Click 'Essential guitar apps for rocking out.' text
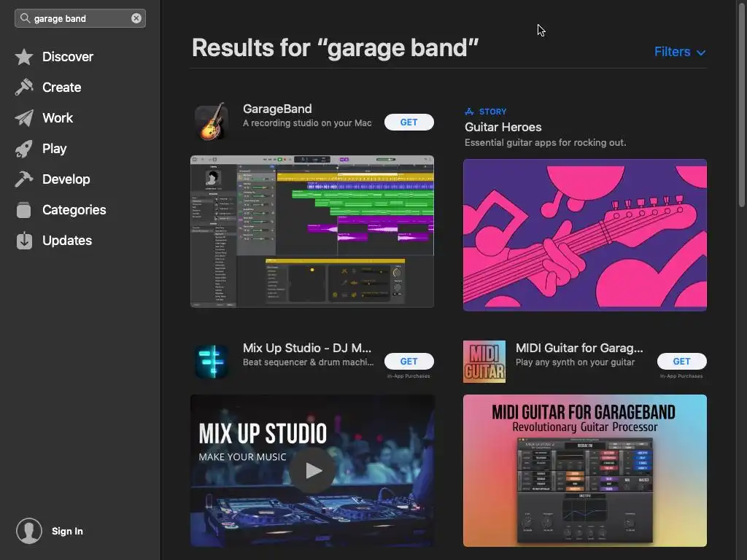Image resolution: width=747 pixels, height=560 pixels. coord(546,142)
